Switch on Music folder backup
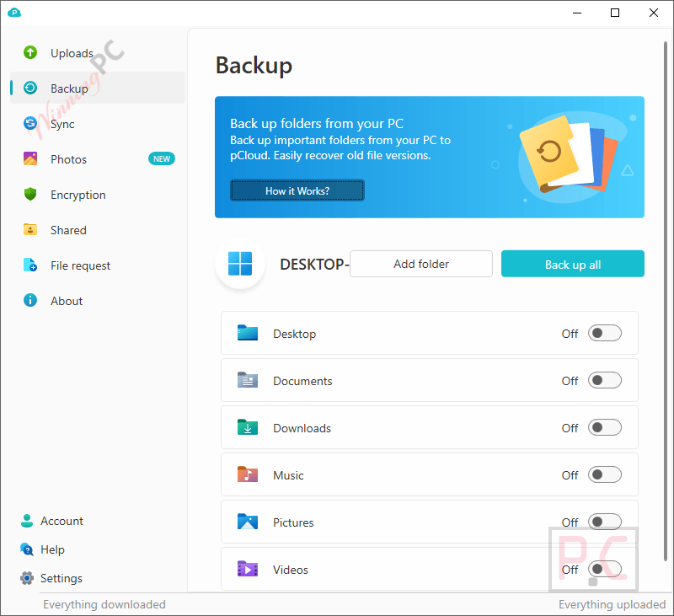The image size is (674, 616). point(604,474)
